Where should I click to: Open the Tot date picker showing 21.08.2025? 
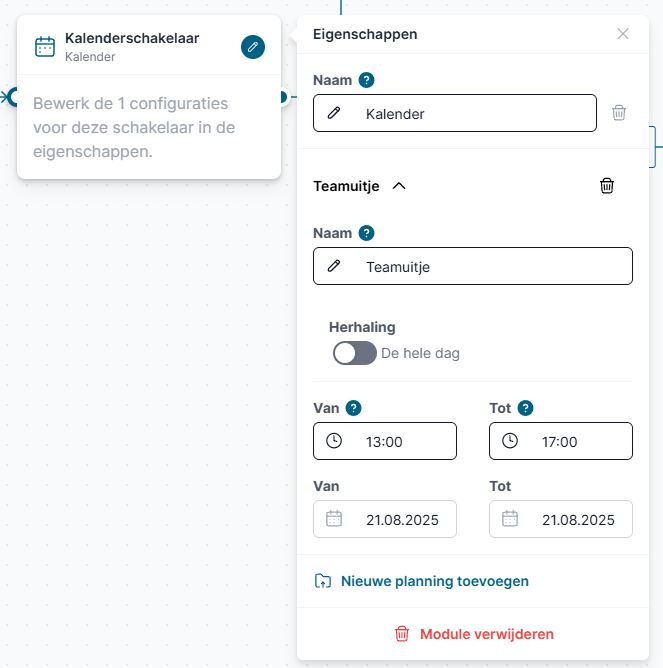(560, 519)
